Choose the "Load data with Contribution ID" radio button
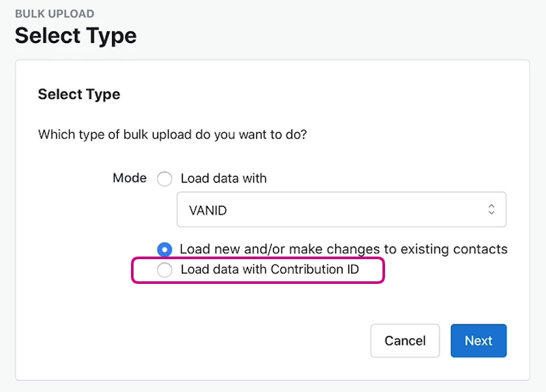 164,270
